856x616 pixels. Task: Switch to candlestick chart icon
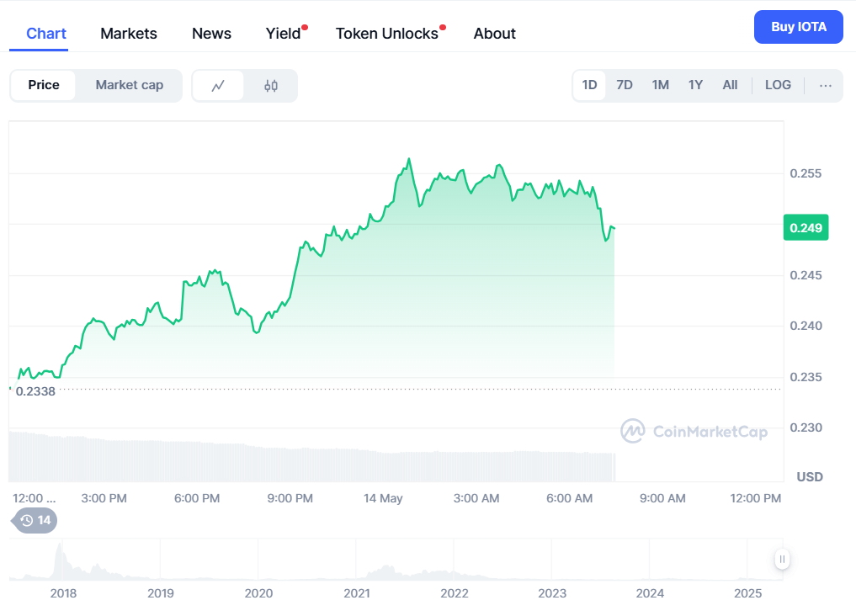pos(271,86)
